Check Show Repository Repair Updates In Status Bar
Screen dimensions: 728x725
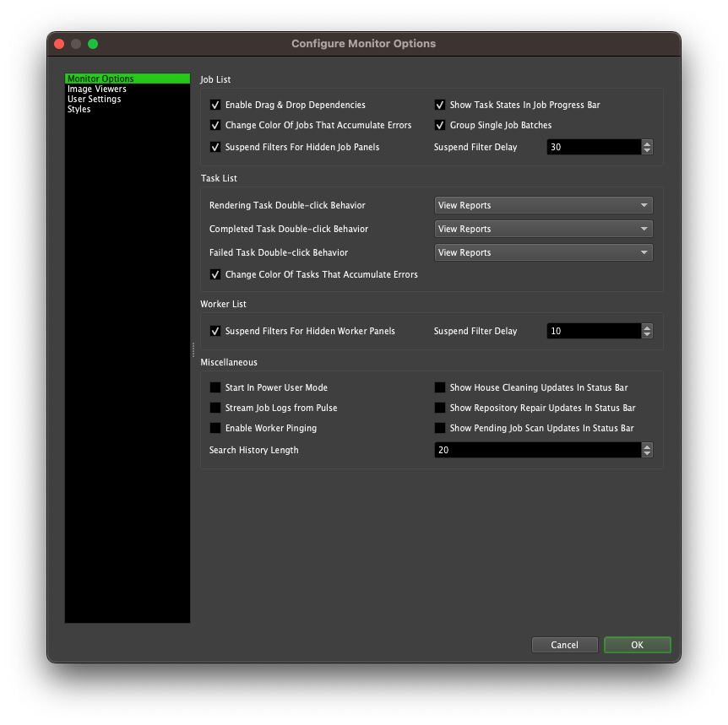(440, 408)
